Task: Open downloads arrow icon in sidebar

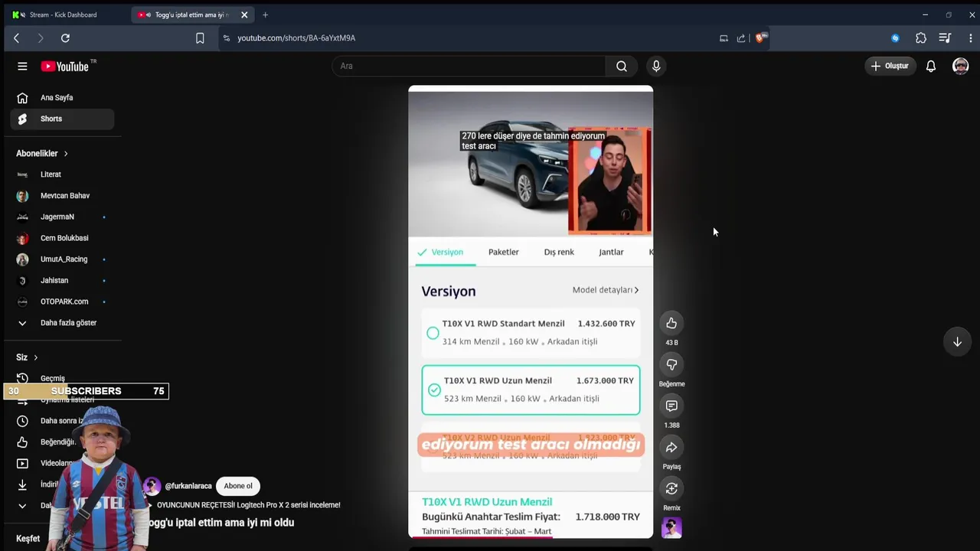Action: click(x=22, y=484)
